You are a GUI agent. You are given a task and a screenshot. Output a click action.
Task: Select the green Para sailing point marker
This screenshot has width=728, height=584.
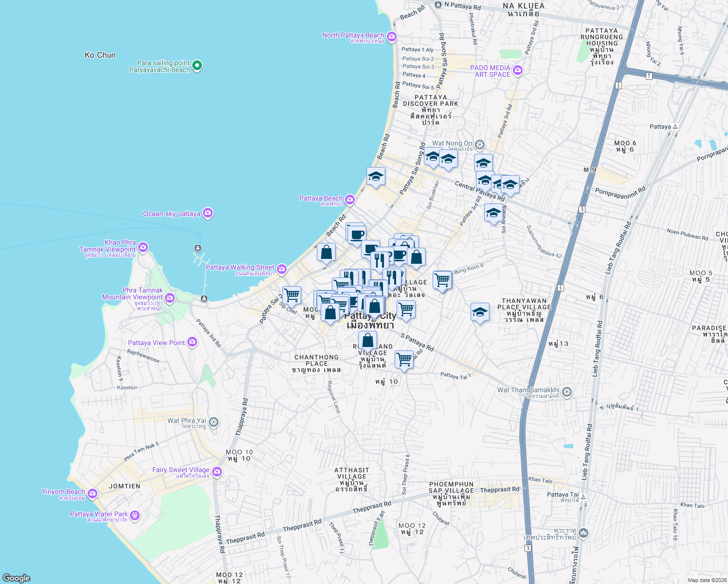[197, 65]
